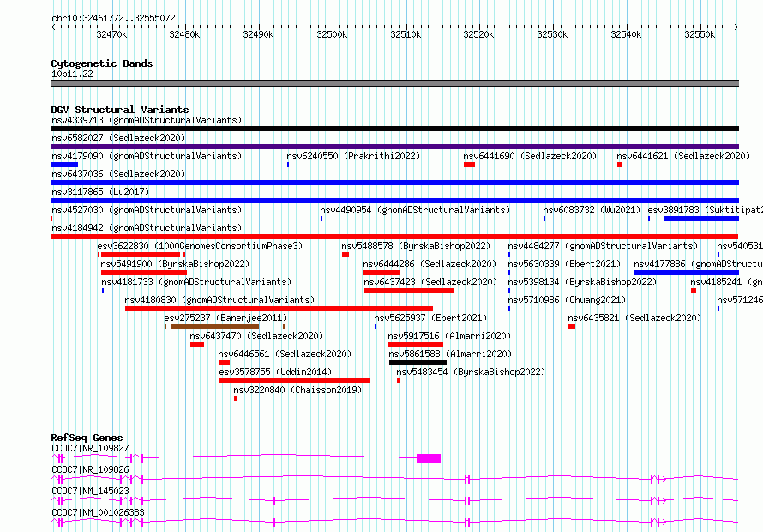Select the black nsv4339713 variant bar
This screenshot has height=532, width=763.
point(394,129)
